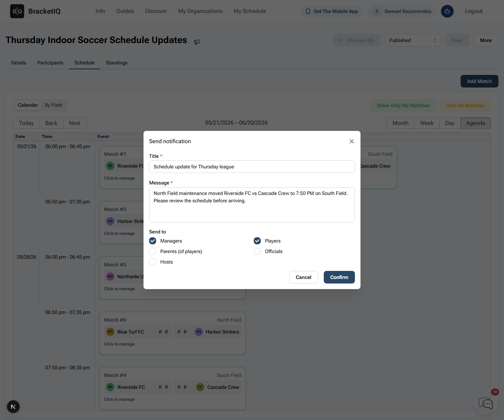Viewport: 504px width, 420px height.
Task: Click Lock All Matches
Action: (465, 105)
